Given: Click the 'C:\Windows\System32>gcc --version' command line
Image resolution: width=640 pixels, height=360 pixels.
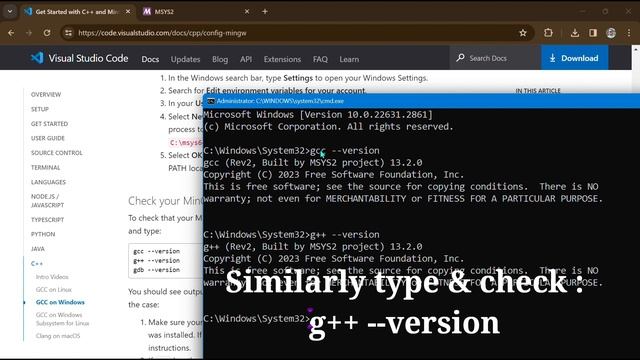Looking at the screenshot, I should (291, 151).
